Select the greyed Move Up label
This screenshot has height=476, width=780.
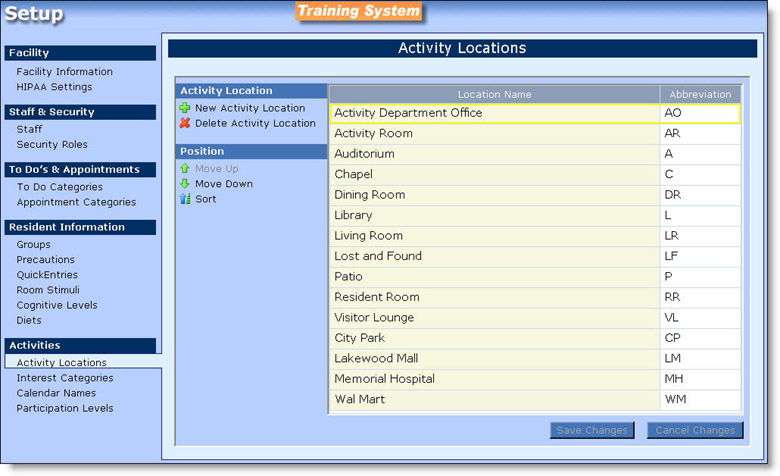click(216, 169)
